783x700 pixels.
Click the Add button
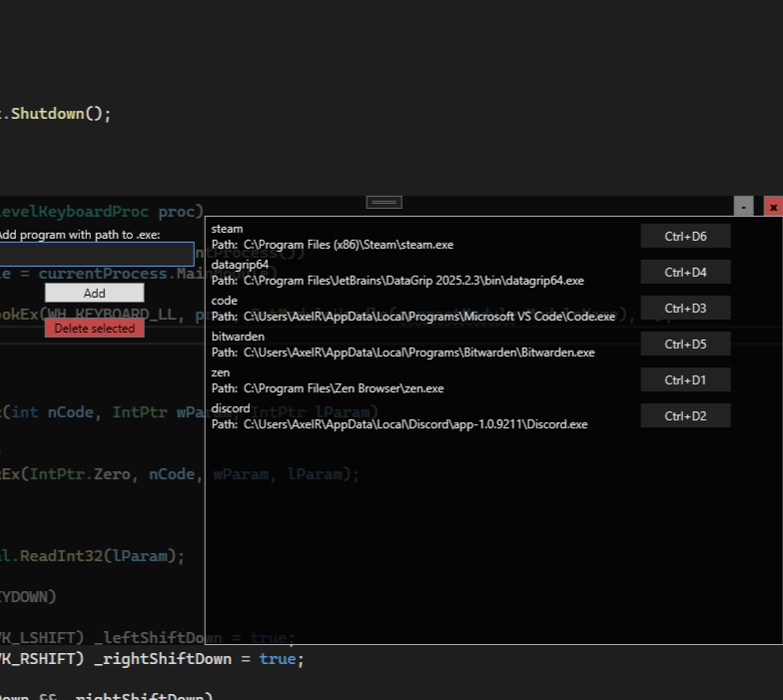click(x=94, y=293)
